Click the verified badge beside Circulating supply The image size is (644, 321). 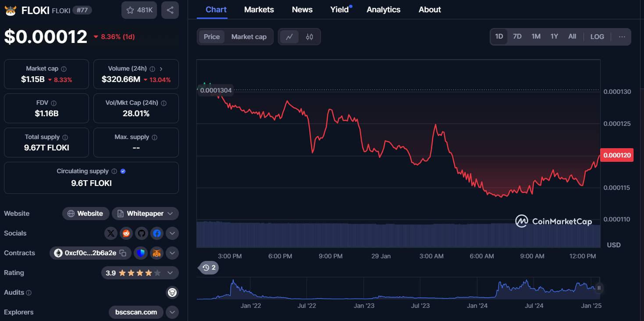click(123, 171)
